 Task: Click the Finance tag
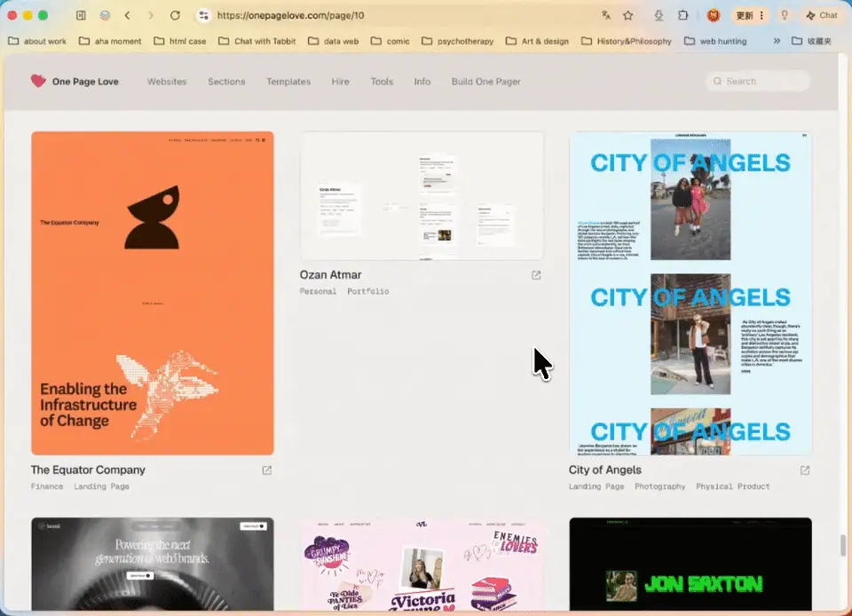point(47,486)
